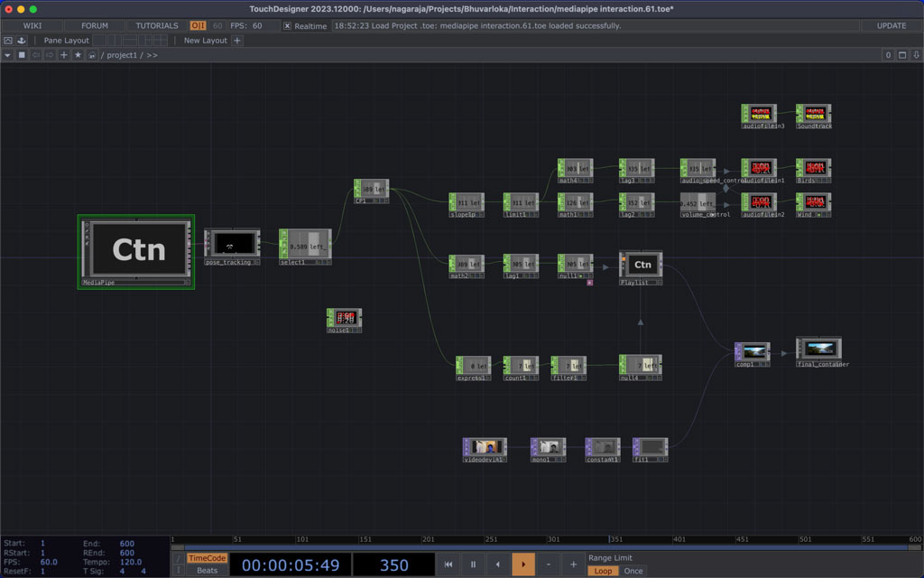Screen dimensions: 924x578
Task: Jump to timeline start with rewind button
Action: point(448,564)
